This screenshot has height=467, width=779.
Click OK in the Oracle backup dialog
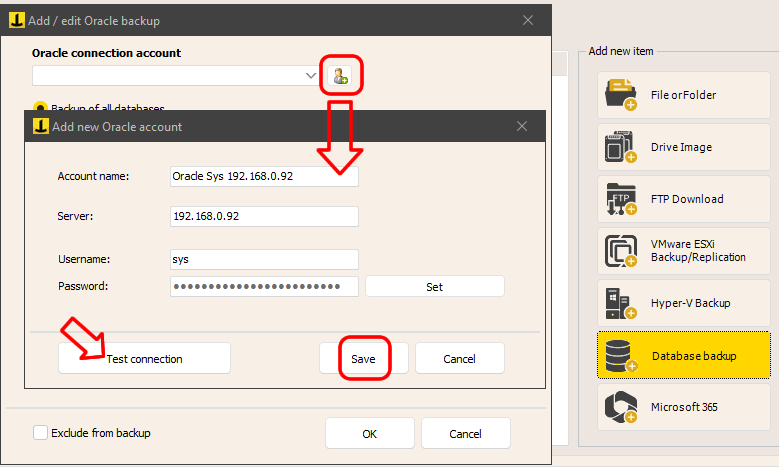click(370, 433)
